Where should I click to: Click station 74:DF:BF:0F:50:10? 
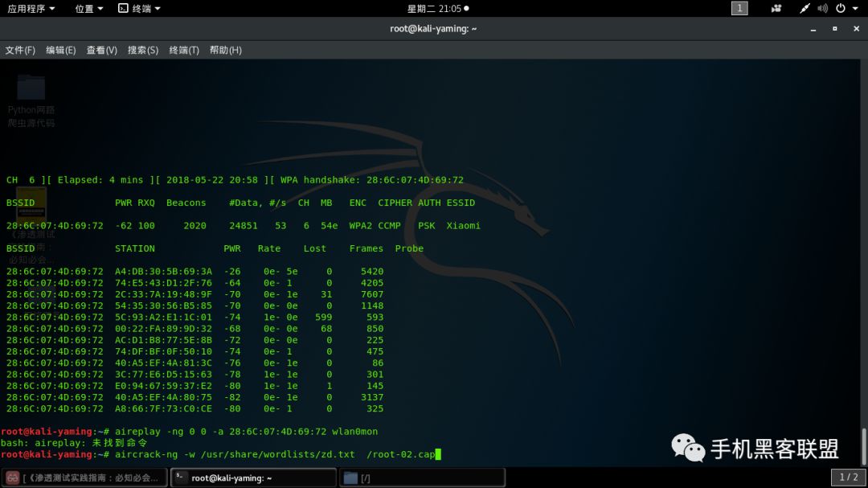(x=163, y=352)
